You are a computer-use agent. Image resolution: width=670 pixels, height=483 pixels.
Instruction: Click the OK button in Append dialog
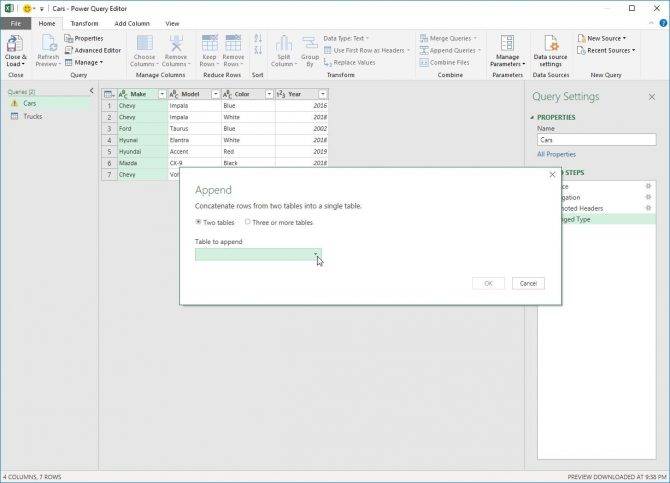[488, 283]
